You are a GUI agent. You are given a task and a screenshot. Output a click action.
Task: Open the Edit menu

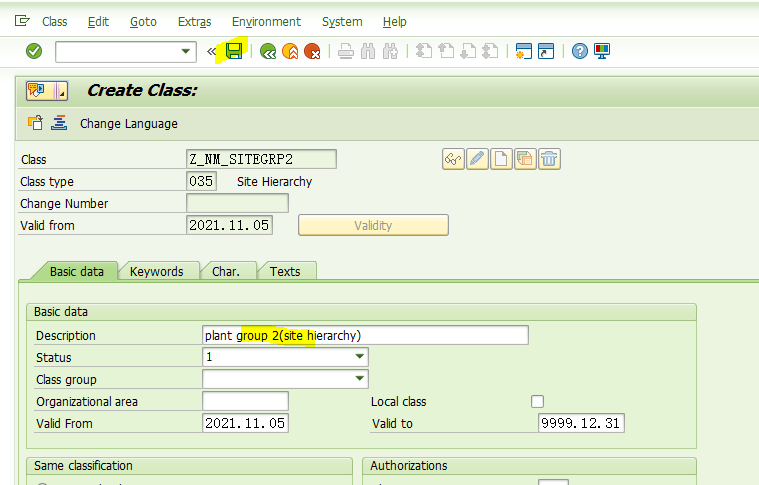[x=98, y=22]
